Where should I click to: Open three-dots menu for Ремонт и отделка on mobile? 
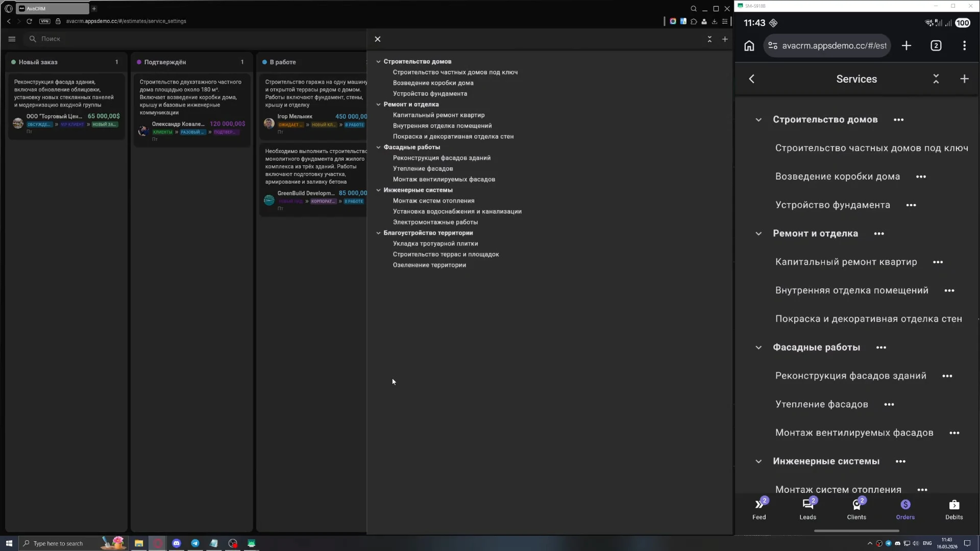click(879, 234)
